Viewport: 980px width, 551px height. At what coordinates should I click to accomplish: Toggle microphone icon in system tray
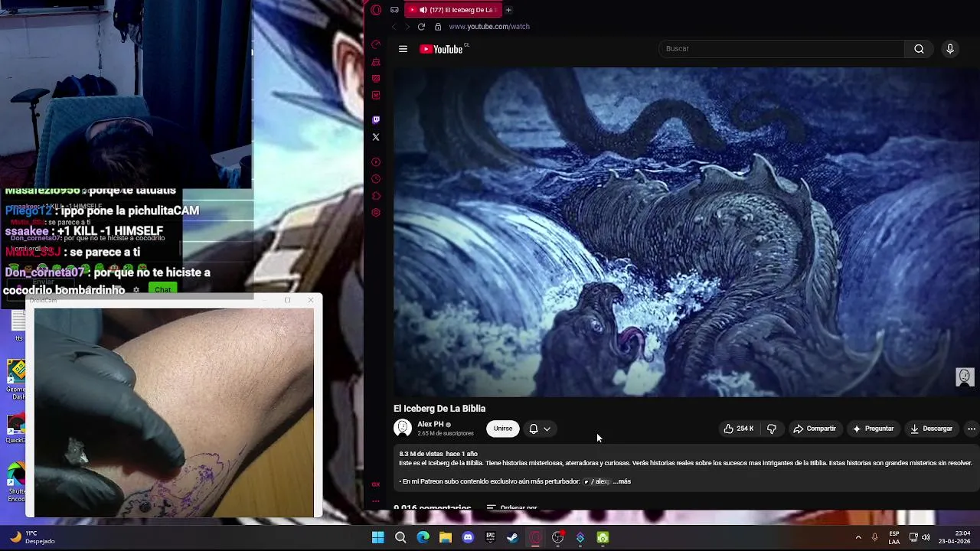[874, 538]
